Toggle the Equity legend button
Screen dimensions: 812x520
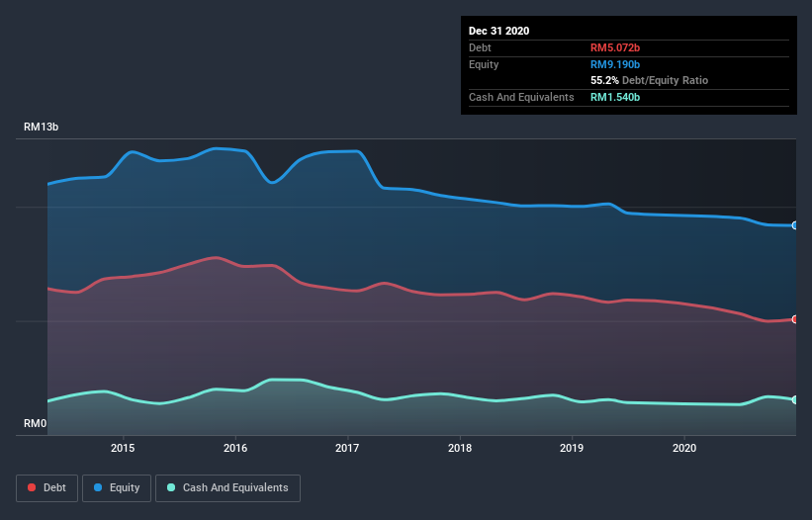pos(117,488)
